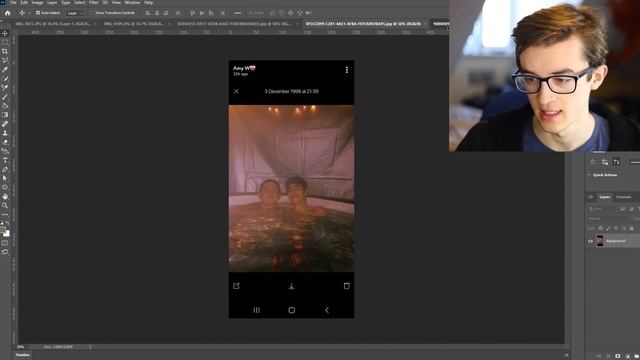
Task: Hide the Background layer with eye icon
Action: click(x=590, y=241)
